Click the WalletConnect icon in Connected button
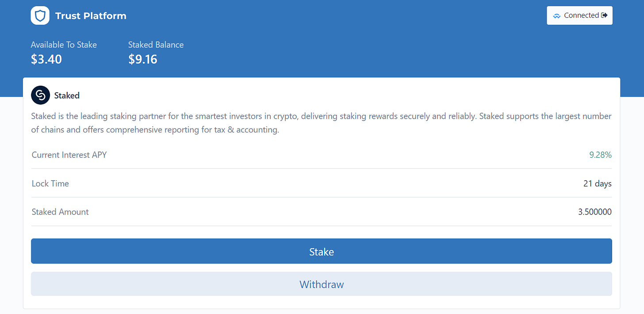This screenshot has width=644, height=314. (x=557, y=16)
